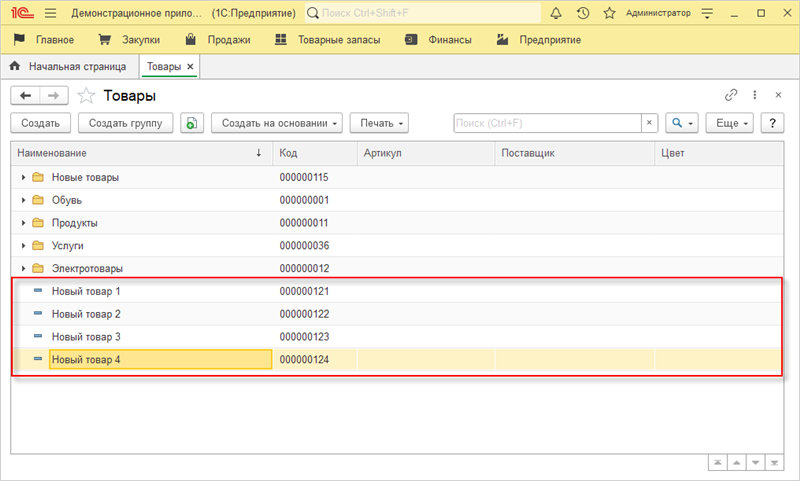Expand the Новые товары folder
This screenshot has width=800, height=481.
(23, 177)
